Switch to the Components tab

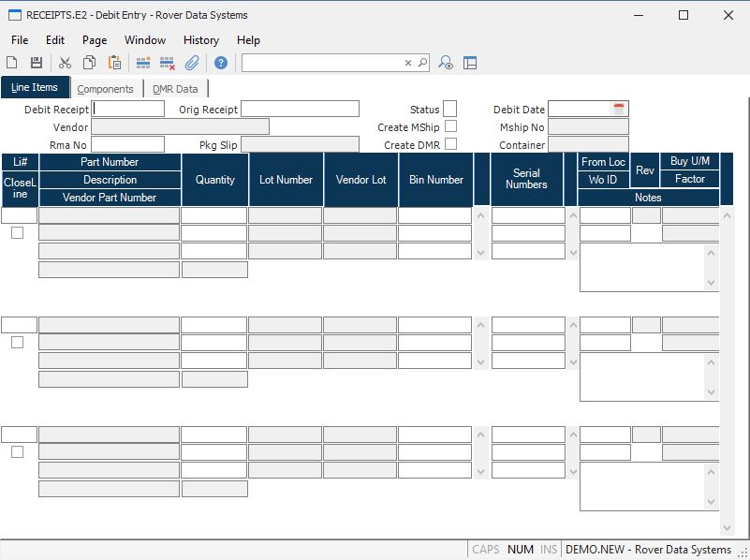pos(105,89)
